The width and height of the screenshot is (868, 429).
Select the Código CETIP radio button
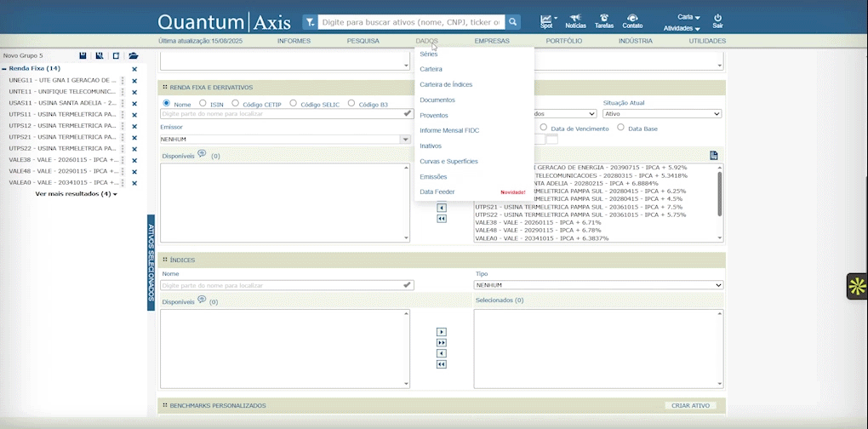(235, 104)
